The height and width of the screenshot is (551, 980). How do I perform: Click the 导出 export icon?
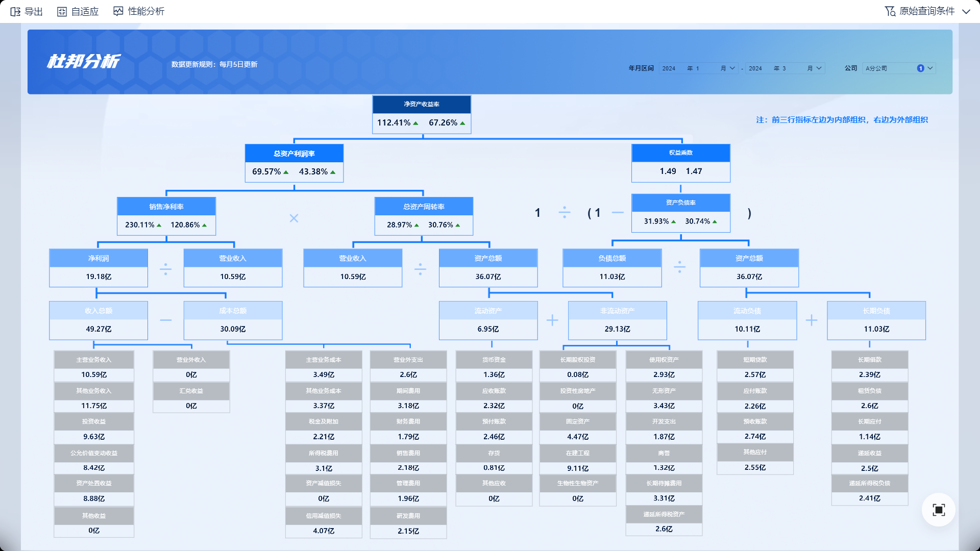(15, 11)
